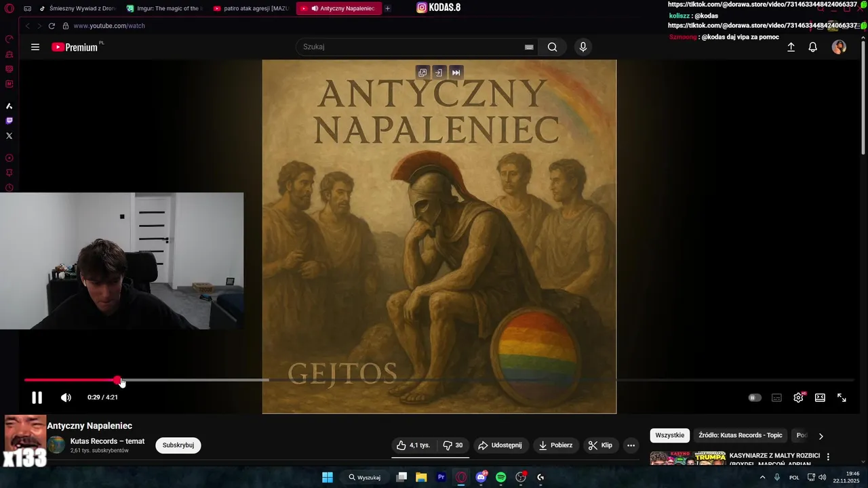Select the Antyczny Napaleniec browser tab
The height and width of the screenshot is (488, 868).
[338, 8]
